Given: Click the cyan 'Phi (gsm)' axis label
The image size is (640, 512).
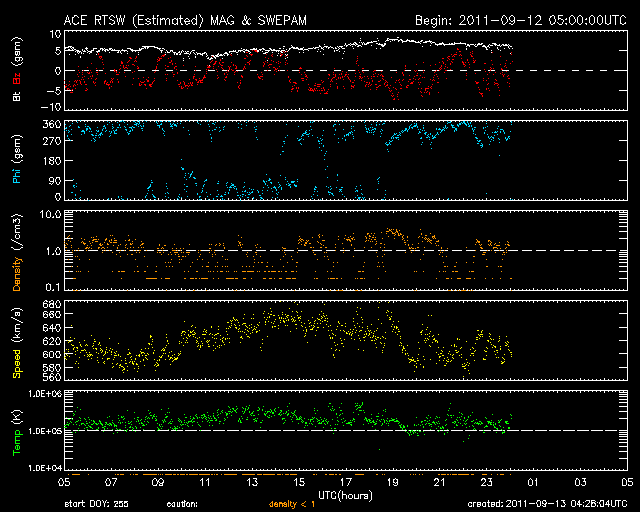Looking at the screenshot, I should [x=17, y=160].
